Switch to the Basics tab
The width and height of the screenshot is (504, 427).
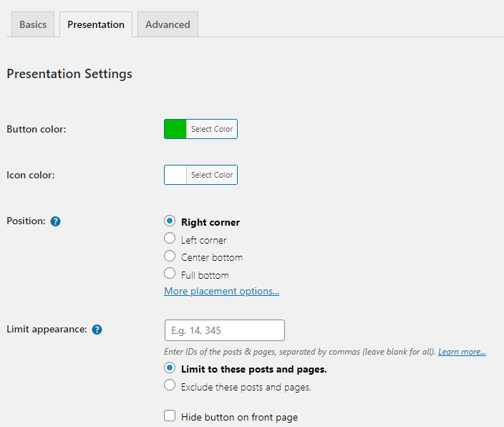(x=33, y=24)
